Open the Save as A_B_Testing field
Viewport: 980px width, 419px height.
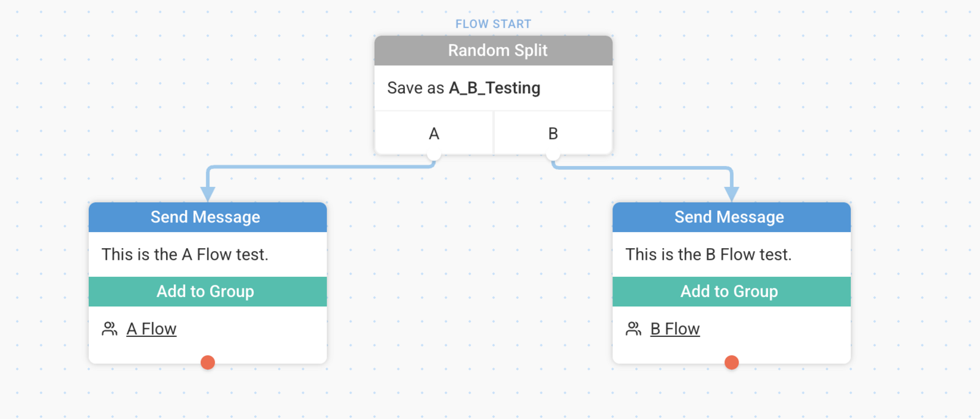493,88
